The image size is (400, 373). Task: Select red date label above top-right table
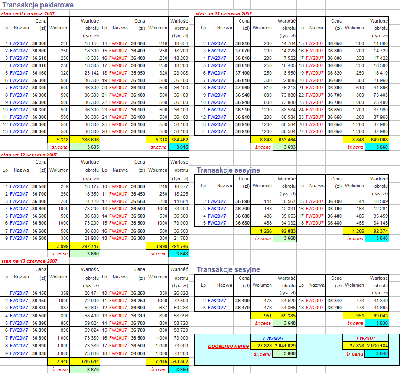[223, 14]
